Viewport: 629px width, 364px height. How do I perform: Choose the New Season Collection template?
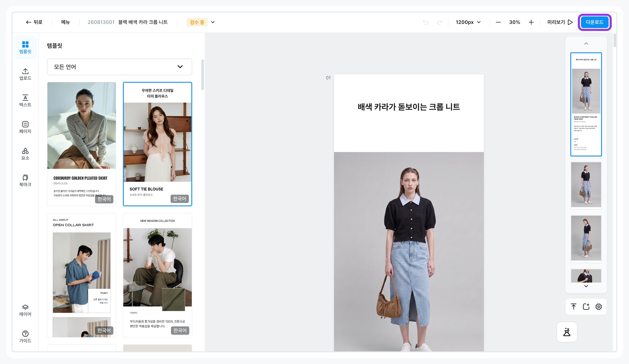[x=157, y=275]
